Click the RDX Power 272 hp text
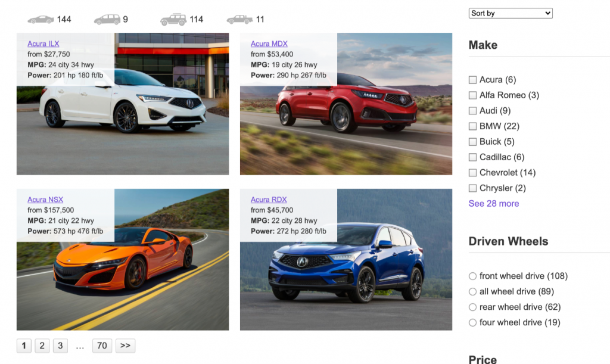Image resolution: width=610 pixels, height=364 pixels. [288, 231]
